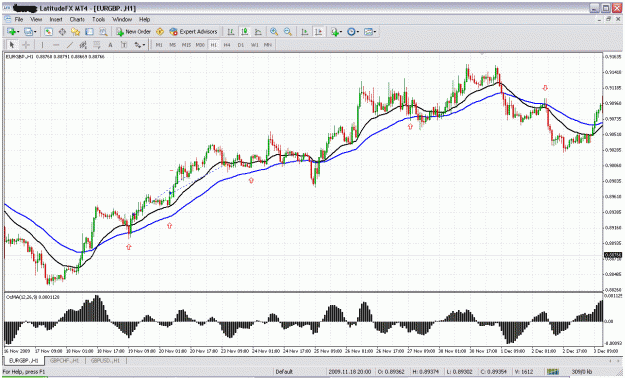Toggle Candlesticks chart mode
The height and width of the screenshot is (378, 625).
(245, 32)
